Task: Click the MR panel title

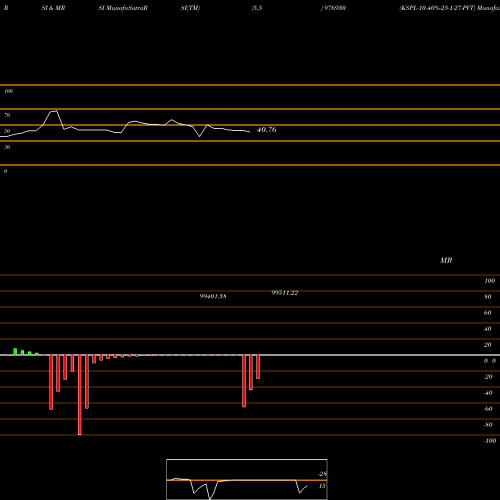Action: (446, 260)
